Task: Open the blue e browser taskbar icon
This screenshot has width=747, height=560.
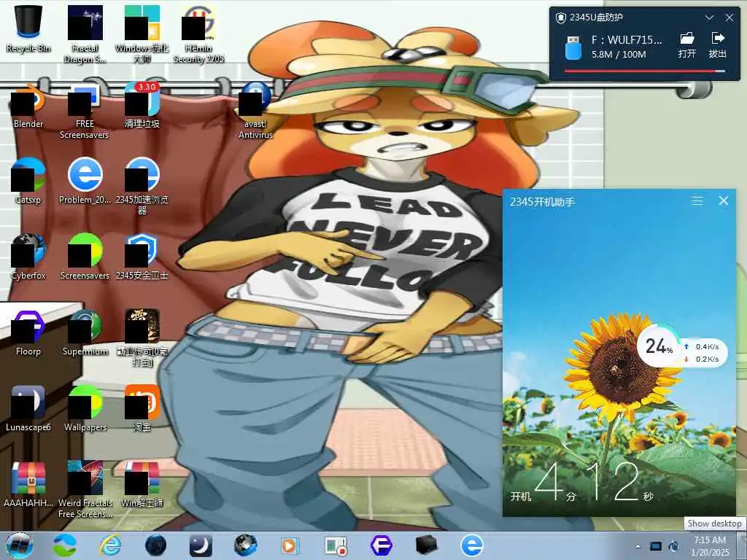Action: [x=472, y=545]
